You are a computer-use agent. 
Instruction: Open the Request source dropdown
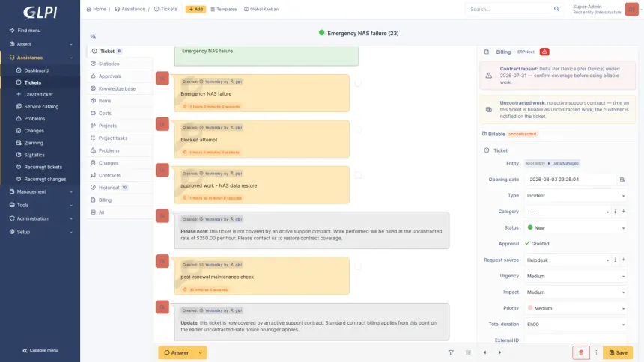(x=568, y=260)
